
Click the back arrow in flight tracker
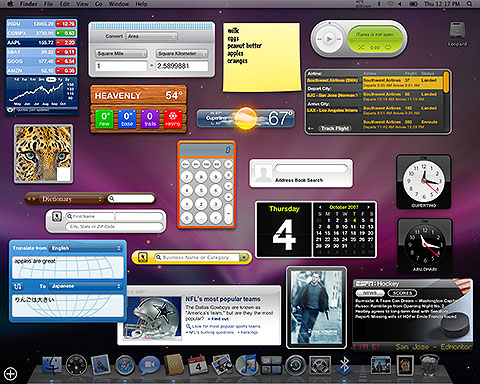(x=311, y=128)
